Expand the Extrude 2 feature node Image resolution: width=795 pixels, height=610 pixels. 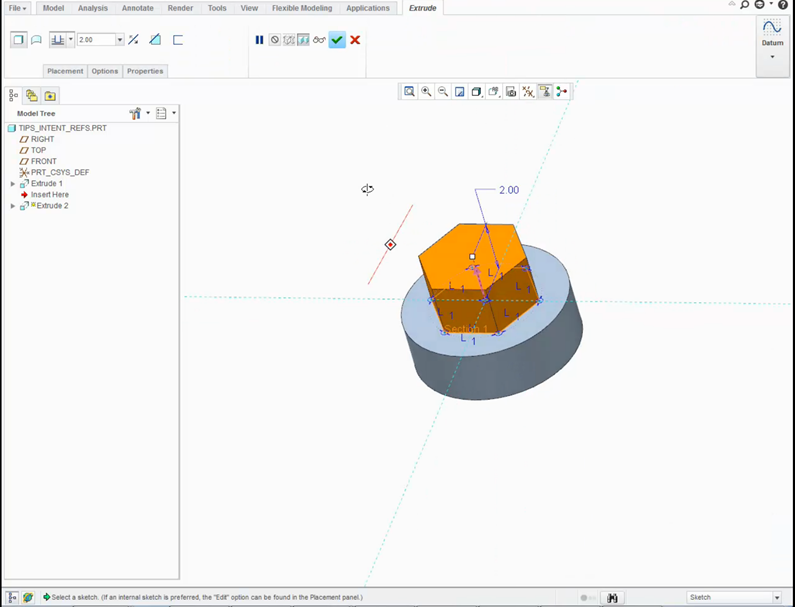coord(13,206)
